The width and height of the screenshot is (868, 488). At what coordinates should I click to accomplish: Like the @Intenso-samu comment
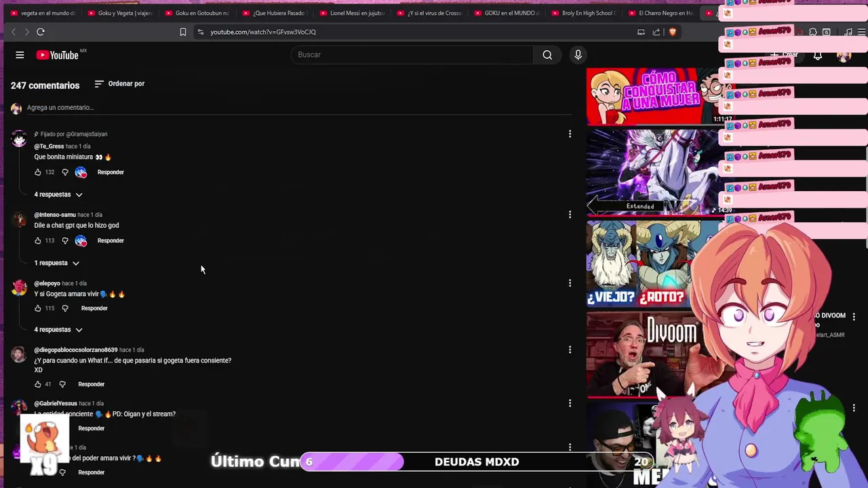pos(38,241)
